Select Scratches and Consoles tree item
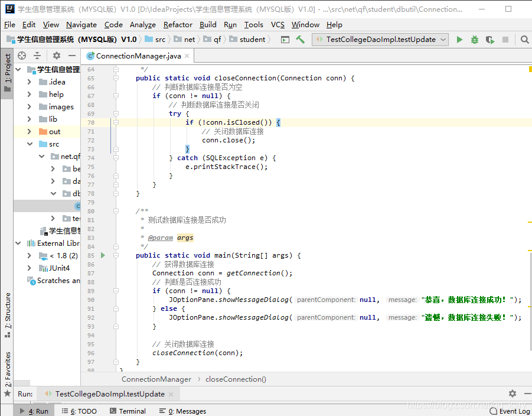This screenshot has height=416, width=532. (54, 281)
